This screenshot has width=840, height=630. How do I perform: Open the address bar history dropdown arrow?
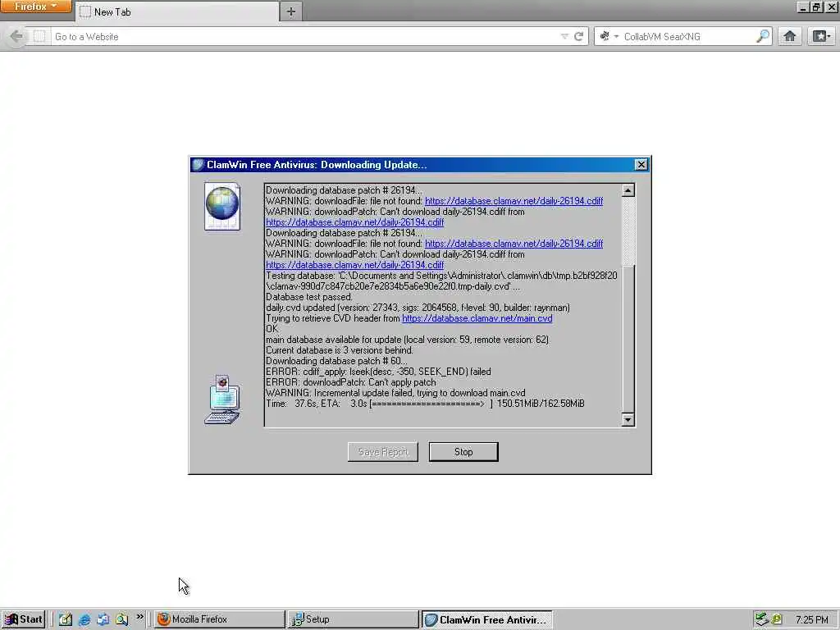click(x=564, y=36)
